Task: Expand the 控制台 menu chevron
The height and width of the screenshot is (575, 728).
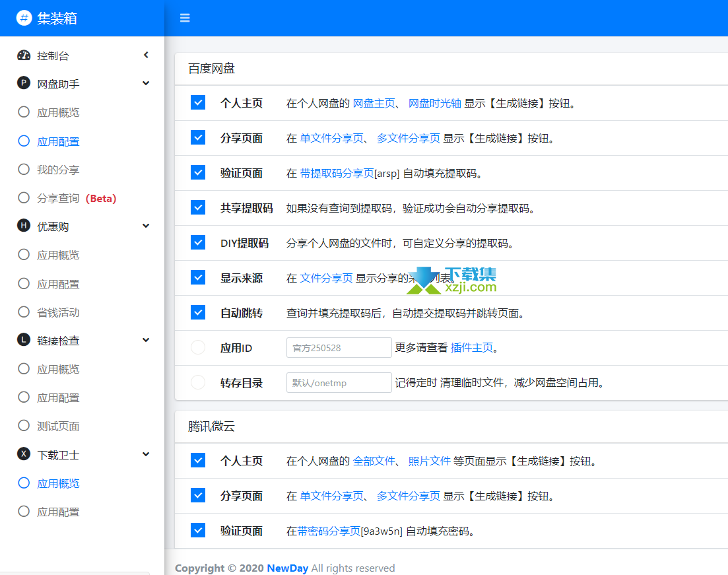Action: pos(146,55)
